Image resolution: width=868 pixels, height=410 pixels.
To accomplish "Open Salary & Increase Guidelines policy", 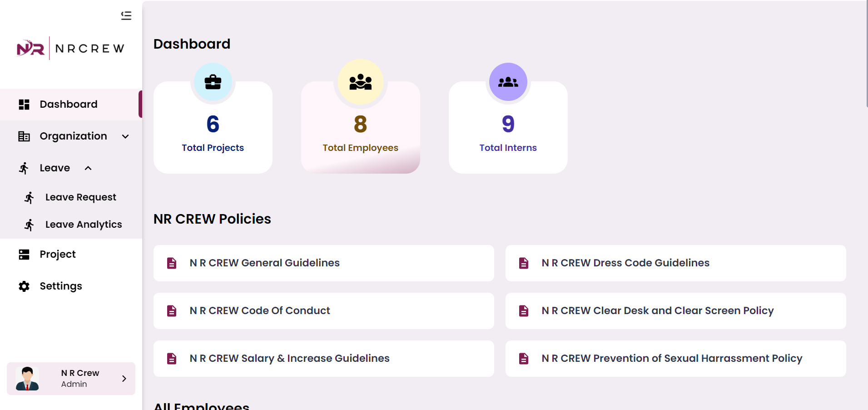I will pyautogui.click(x=289, y=359).
